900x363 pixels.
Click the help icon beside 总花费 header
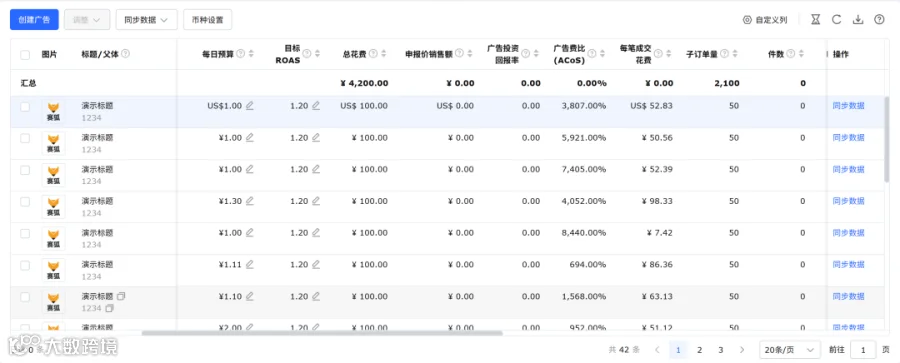[x=373, y=54]
